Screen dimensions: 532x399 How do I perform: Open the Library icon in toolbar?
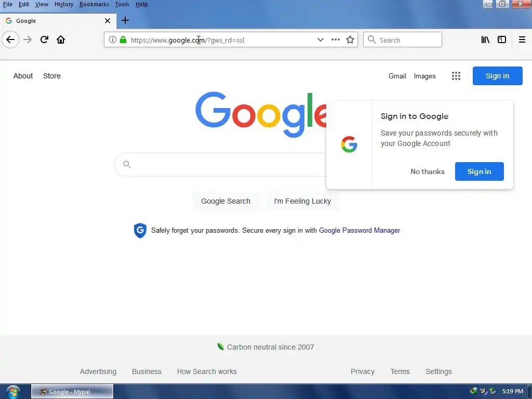[x=485, y=39]
